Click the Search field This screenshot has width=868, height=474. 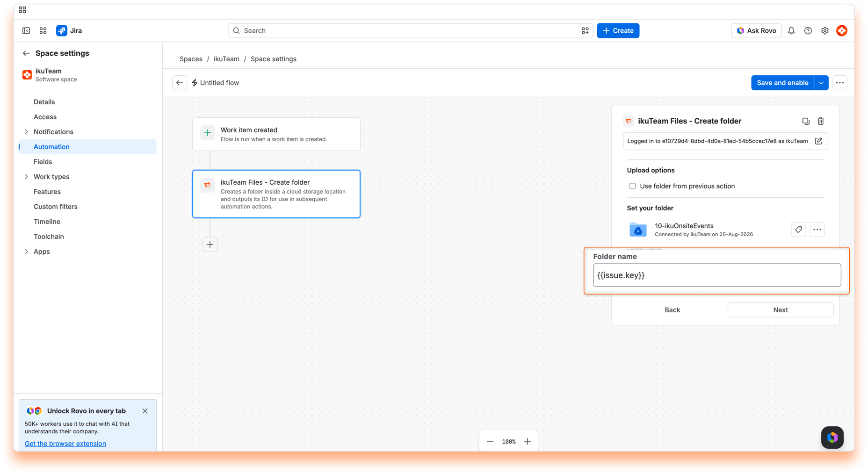[411, 30]
